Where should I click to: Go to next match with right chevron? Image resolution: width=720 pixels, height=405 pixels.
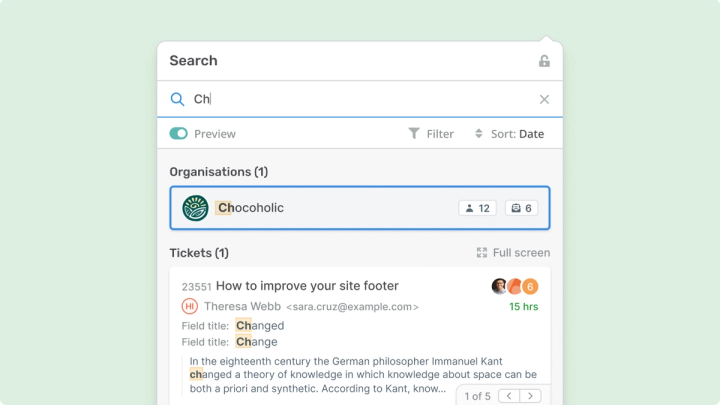[531, 396]
